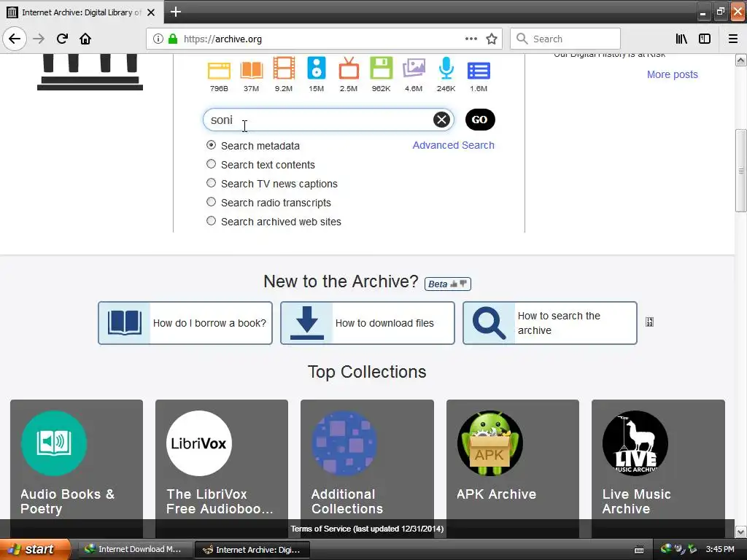Click Terms of Service notice

coord(367,529)
